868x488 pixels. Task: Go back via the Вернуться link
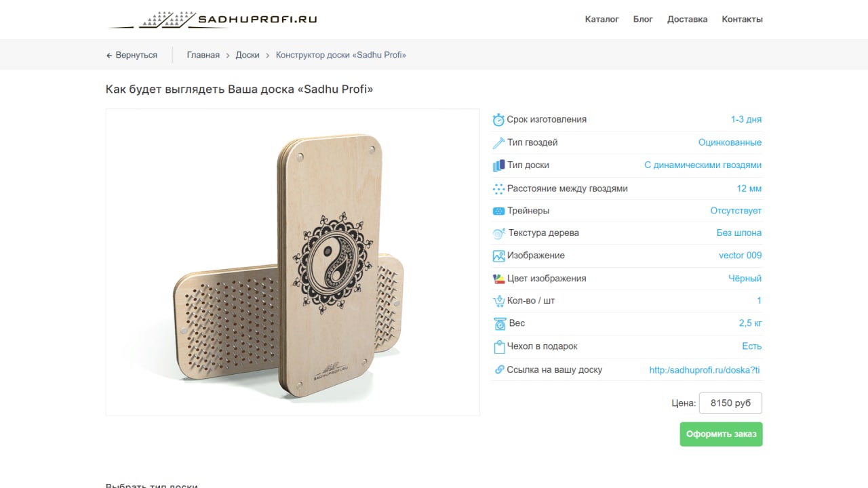click(132, 55)
